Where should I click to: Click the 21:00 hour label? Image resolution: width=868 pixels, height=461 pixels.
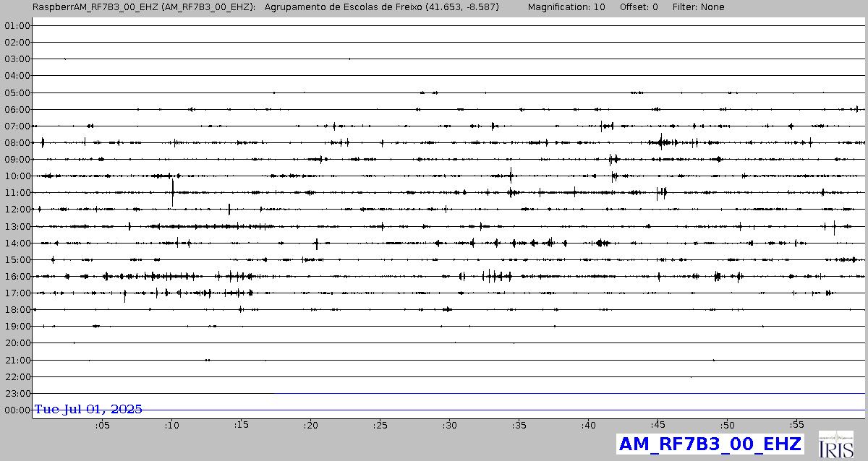tap(17, 360)
